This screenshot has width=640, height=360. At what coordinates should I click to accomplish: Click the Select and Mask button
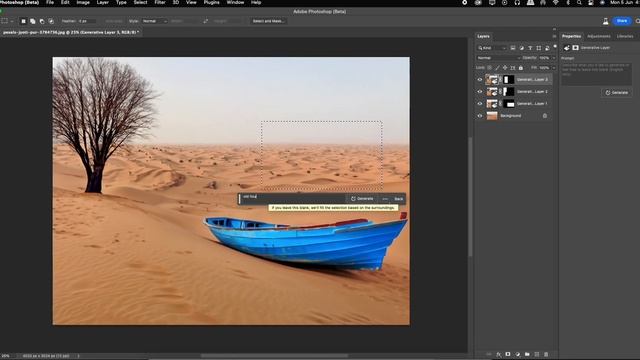[268, 21]
